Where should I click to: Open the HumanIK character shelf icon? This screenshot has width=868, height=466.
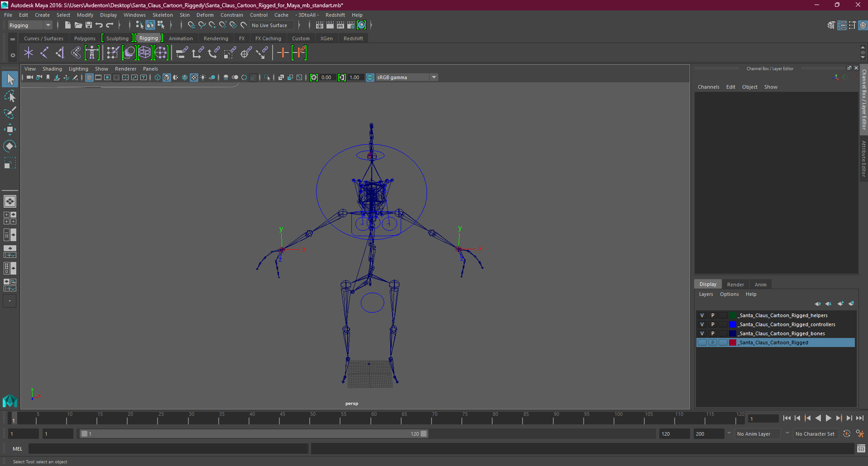[92, 53]
